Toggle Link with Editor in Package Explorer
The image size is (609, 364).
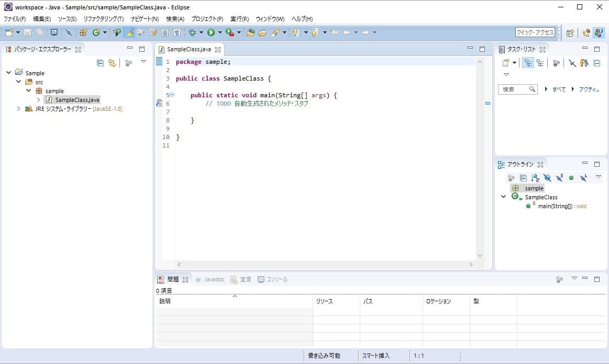(x=112, y=63)
